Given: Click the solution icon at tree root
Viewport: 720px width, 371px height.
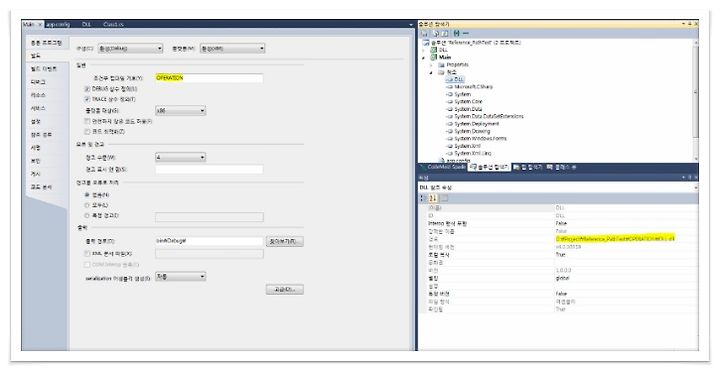Looking at the screenshot, I should pyautogui.click(x=426, y=43).
